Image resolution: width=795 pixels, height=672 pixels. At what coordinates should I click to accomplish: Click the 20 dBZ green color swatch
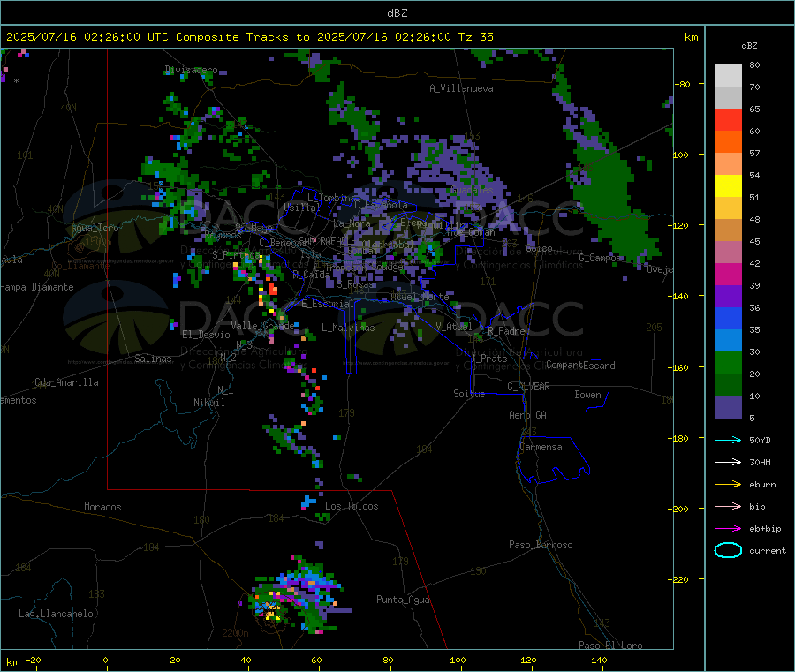(728, 362)
